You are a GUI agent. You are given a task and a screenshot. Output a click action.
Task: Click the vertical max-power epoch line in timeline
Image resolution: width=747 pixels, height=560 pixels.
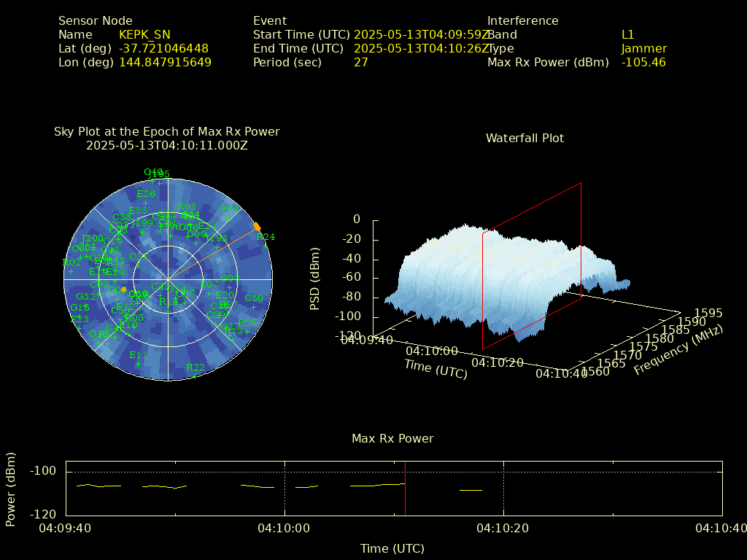click(x=405, y=487)
